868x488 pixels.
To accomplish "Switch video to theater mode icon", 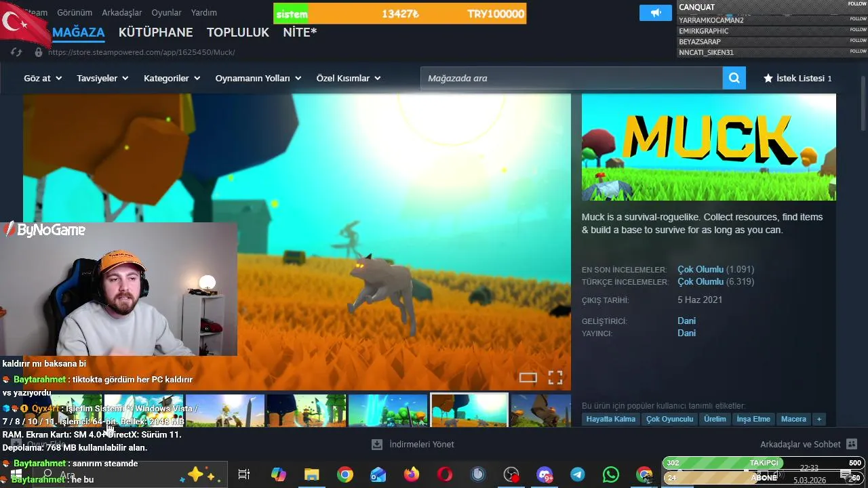I will [528, 378].
